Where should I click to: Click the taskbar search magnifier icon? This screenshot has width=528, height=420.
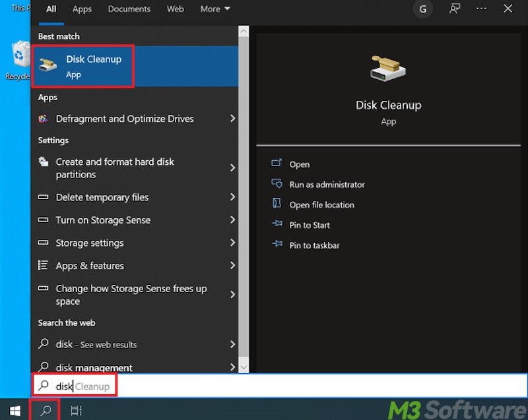pos(46,410)
